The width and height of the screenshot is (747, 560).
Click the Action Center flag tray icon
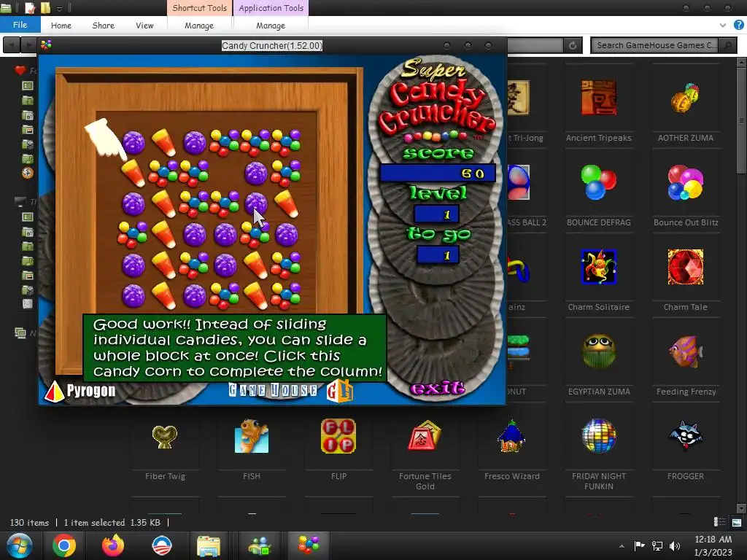tap(639, 545)
